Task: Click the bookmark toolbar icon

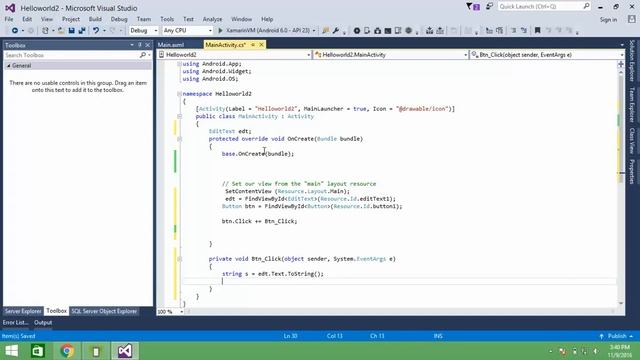Action: pyautogui.click(x=538, y=31)
